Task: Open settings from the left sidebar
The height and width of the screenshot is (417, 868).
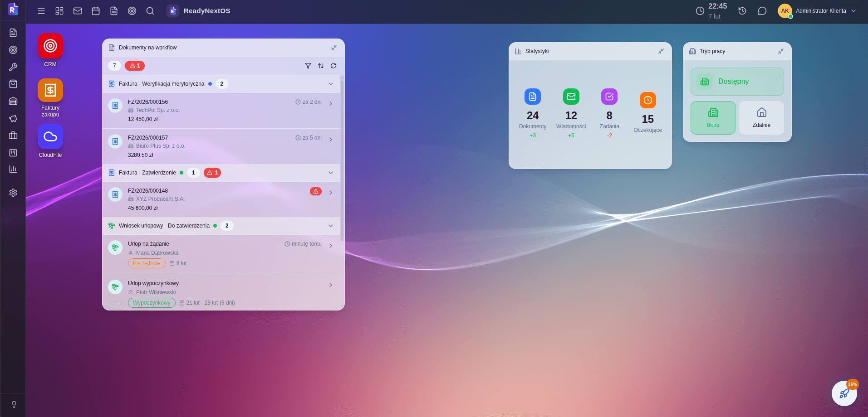Action: click(13, 193)
